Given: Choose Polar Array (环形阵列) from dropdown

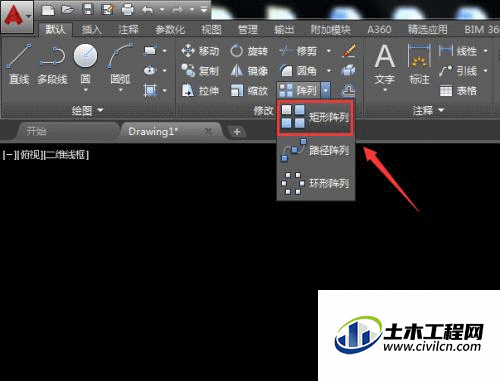Looking at the screenshot, I should pyautogui.click(x=315, y=183).
